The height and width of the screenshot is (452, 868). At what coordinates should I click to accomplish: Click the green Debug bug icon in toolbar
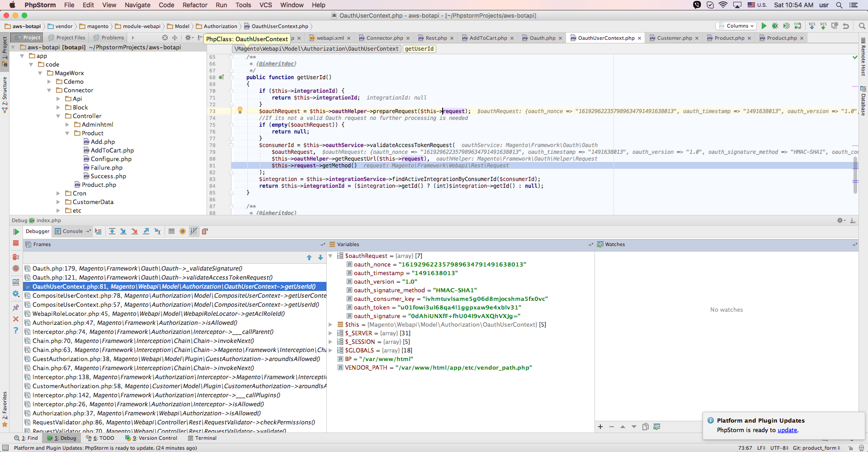[775, 26]
